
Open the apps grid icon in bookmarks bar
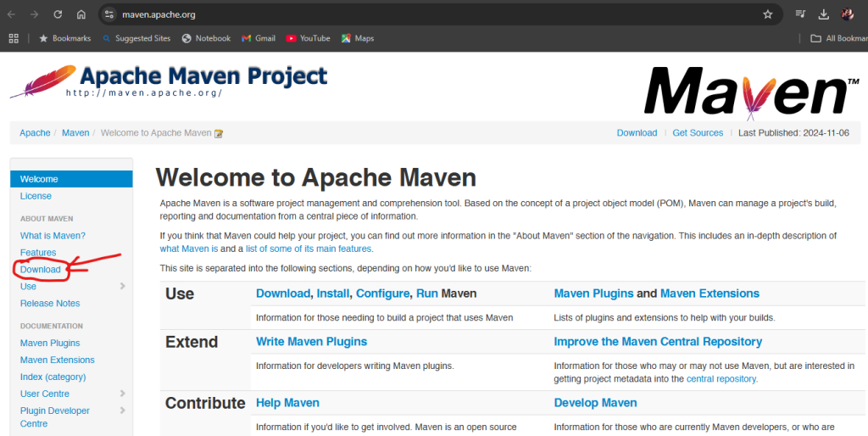(14, 38)
